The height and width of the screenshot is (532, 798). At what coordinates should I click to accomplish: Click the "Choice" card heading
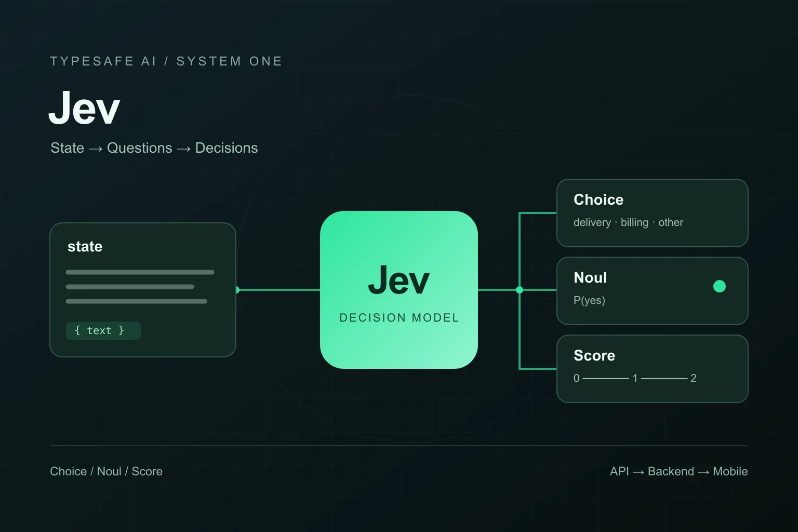pyautogui.click(x=598, y=199)
